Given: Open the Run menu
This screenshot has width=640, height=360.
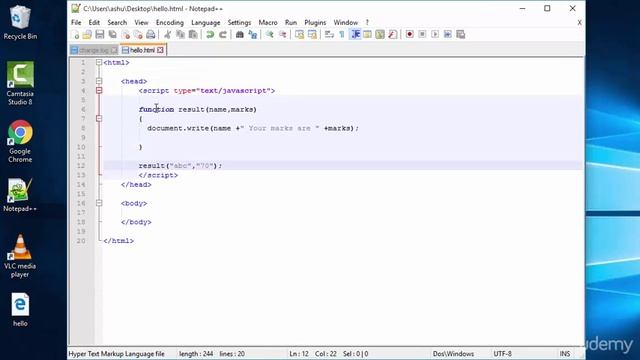Looking at the screenshot, I should pyautogui.click(x=291, y=22).
